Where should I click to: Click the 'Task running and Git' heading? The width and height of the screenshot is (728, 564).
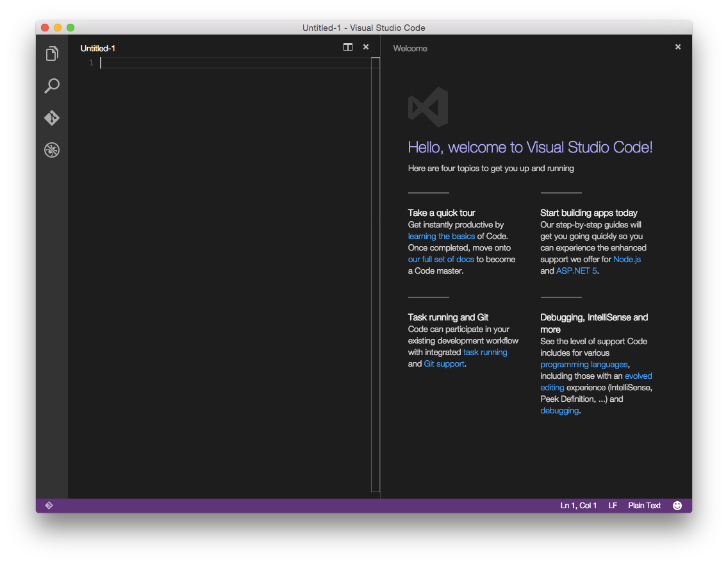point(447,317)
